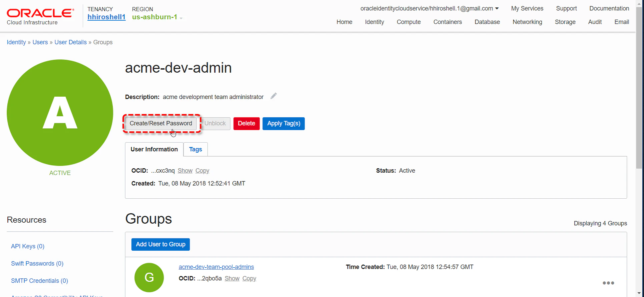Image resolution: width=644 pixels, height=297 pixels.
Task: Open the Identity menu in the top navigation
Action: (375, 22)
